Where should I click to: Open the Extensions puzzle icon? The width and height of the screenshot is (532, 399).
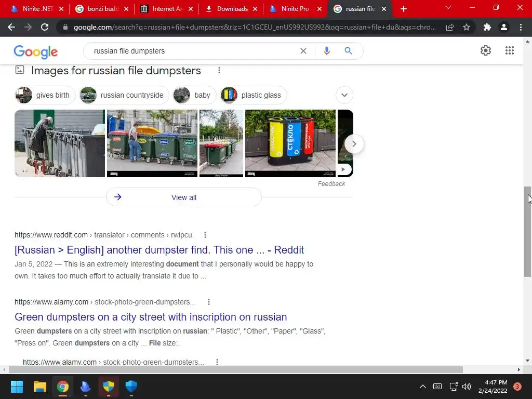coord(487,27)
